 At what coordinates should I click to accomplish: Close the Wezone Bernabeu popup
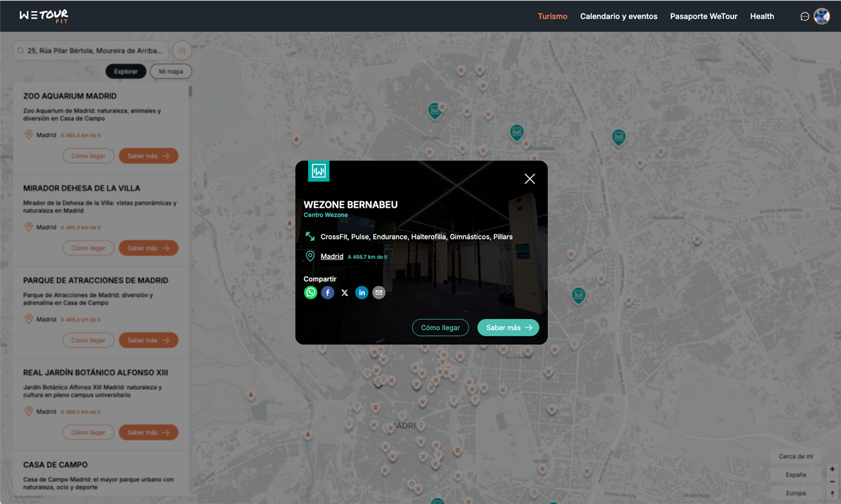(x=529, y=179)
